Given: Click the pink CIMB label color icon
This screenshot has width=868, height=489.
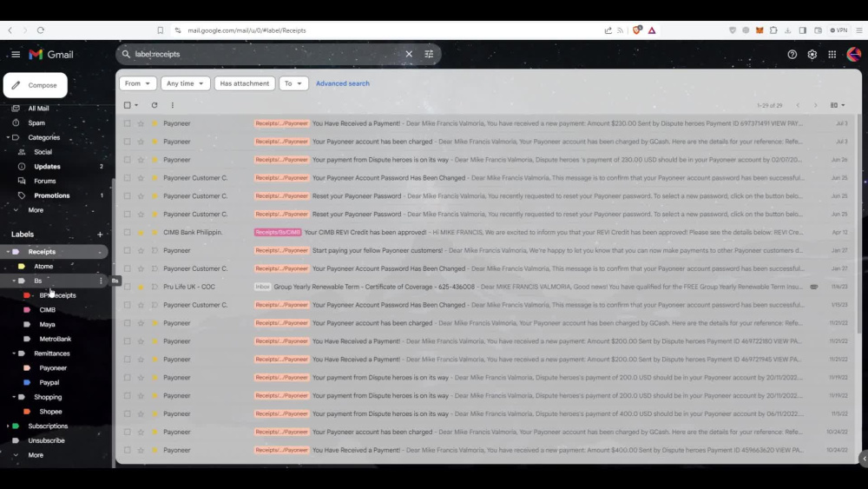Looking at the screenshot, I should point(27,310).
